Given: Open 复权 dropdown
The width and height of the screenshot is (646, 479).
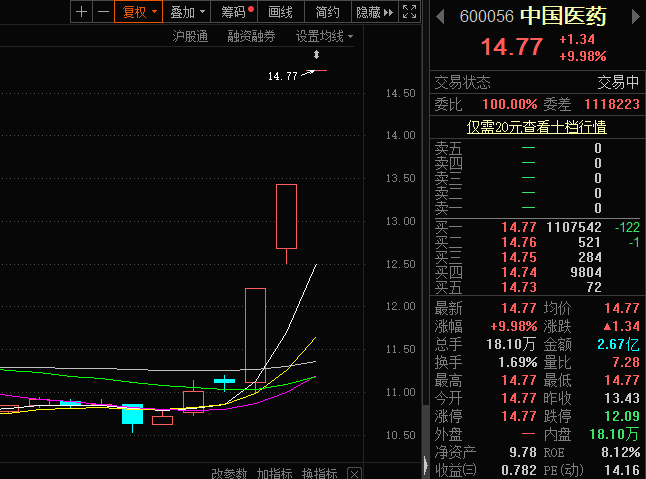Looking at the screenshot, I should [x=138, y=12].
